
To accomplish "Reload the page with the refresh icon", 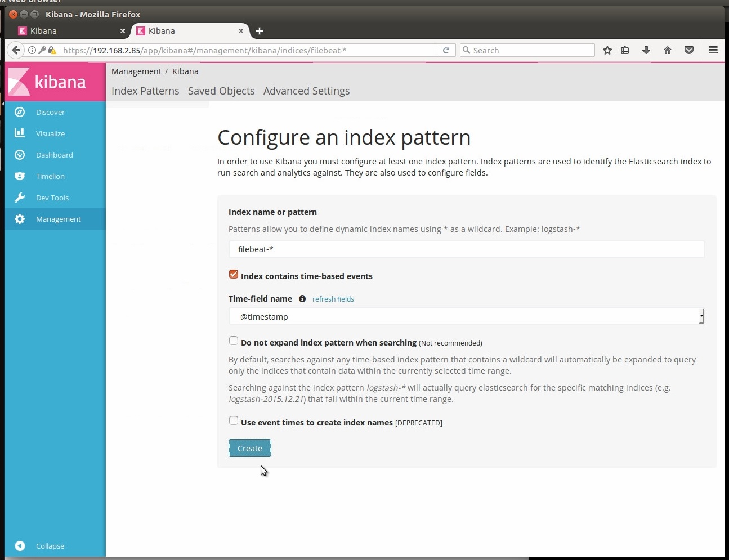I will [446, 50].
